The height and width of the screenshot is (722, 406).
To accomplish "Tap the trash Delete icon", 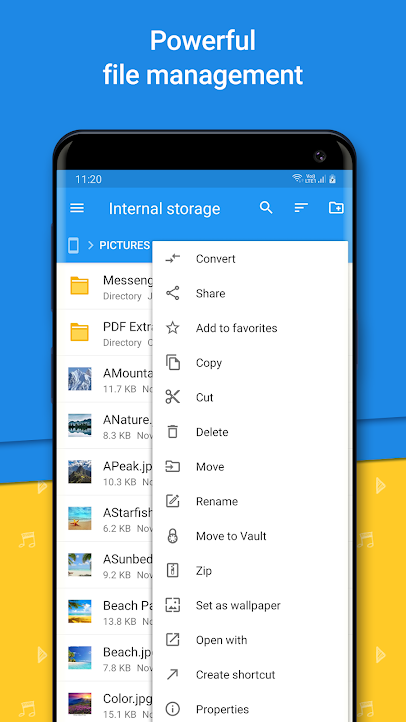I will (173, 431).
